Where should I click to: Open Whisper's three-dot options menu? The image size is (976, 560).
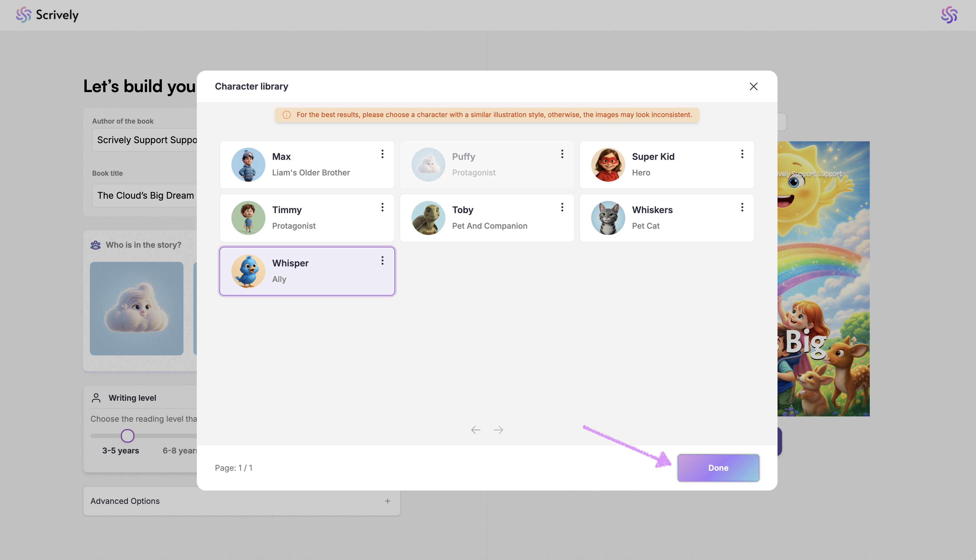382,261
